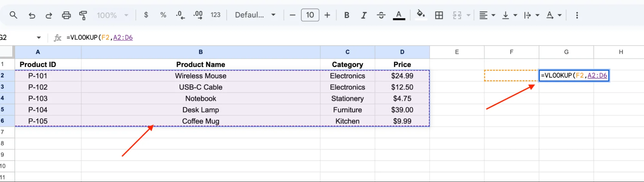Select column F header
This screenshot has height=182, width=644.
pos(512,52)
